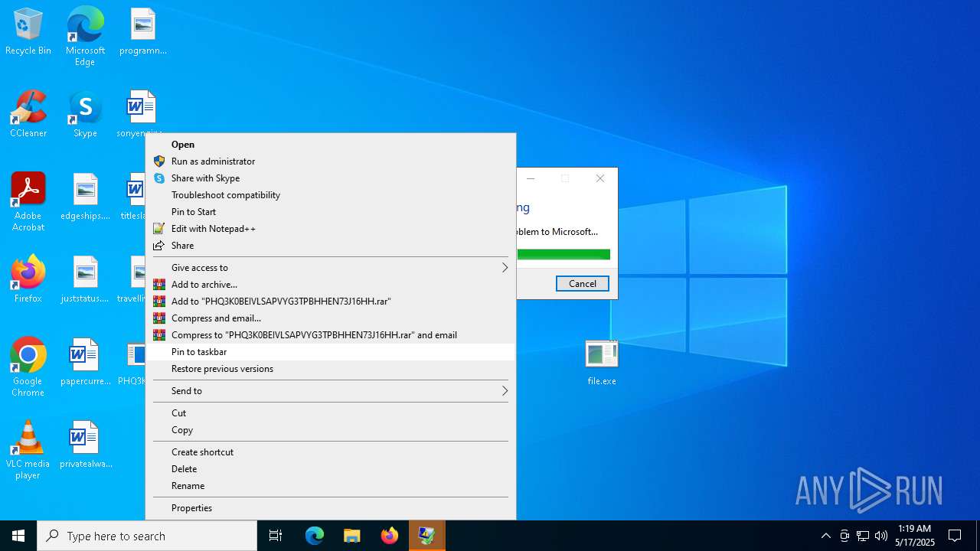980x551 pixels.
Task: Select the Adobe Acrobat desktop icon
Action: coord(28,202)
